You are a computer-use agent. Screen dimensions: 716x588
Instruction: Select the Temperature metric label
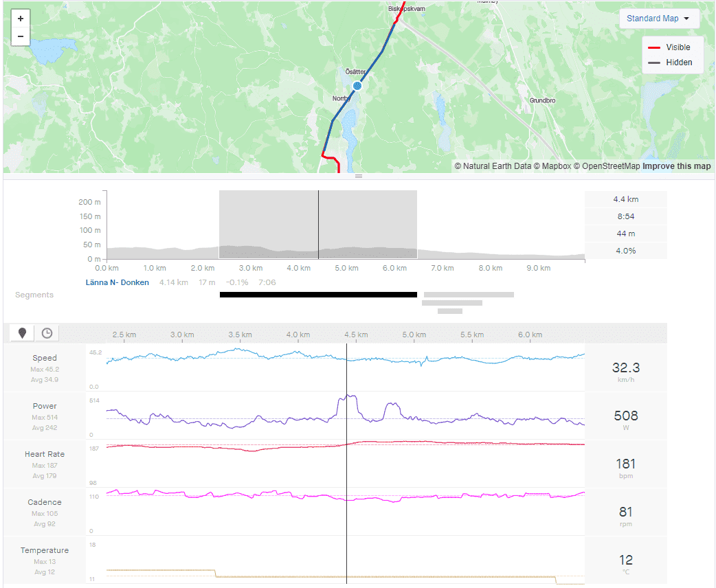(45, 550)
